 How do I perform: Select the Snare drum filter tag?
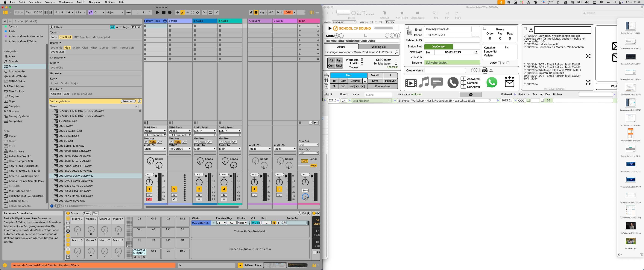tap(76, 48)
